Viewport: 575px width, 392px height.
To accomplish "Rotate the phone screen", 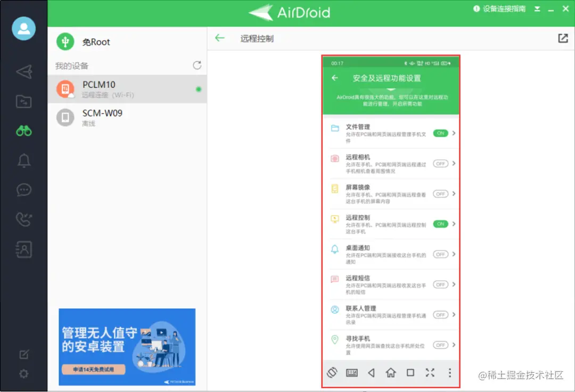I will (x=332, y=373).
